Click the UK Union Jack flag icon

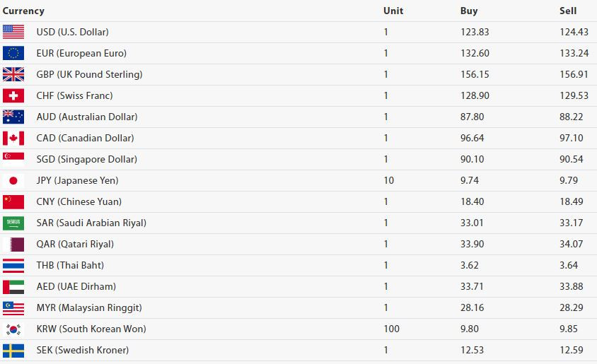13,74
